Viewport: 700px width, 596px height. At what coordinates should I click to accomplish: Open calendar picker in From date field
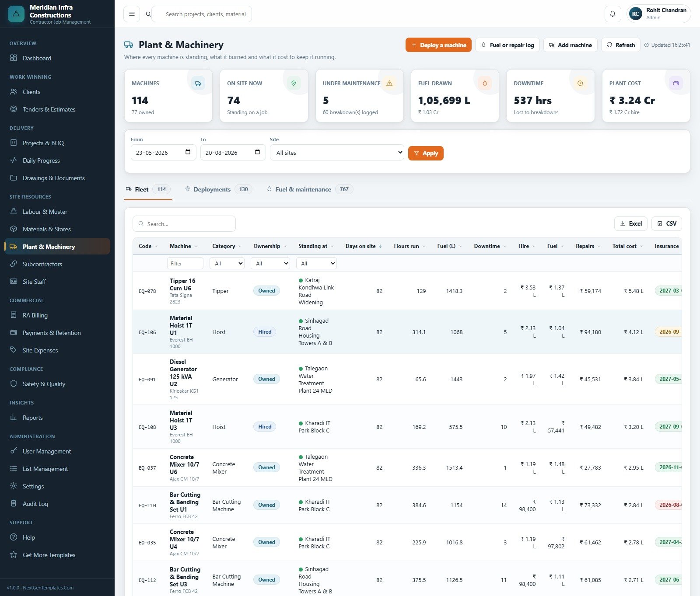(188, 152)
